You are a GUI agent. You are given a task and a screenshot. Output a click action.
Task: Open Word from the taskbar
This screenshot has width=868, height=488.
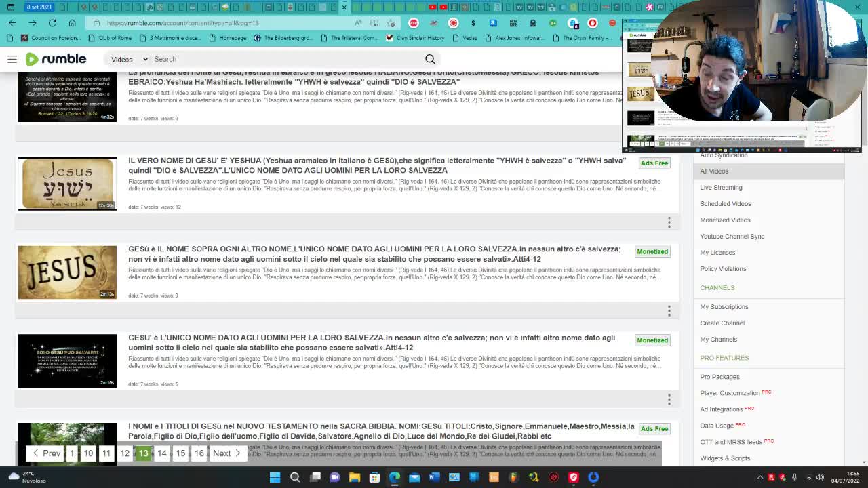coord(434,477)
